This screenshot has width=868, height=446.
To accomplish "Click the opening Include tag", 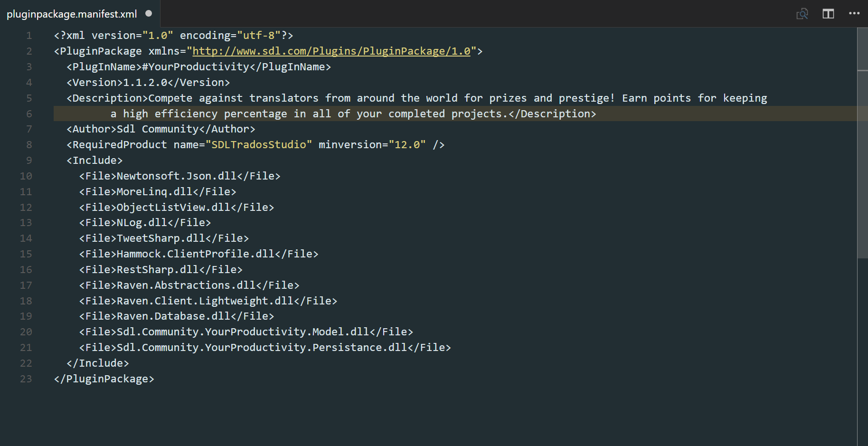I will click(x=94, y=161).
